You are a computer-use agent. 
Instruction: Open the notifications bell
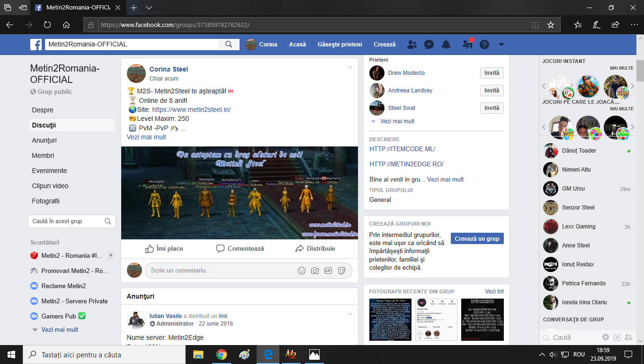[x=446, y=45]
